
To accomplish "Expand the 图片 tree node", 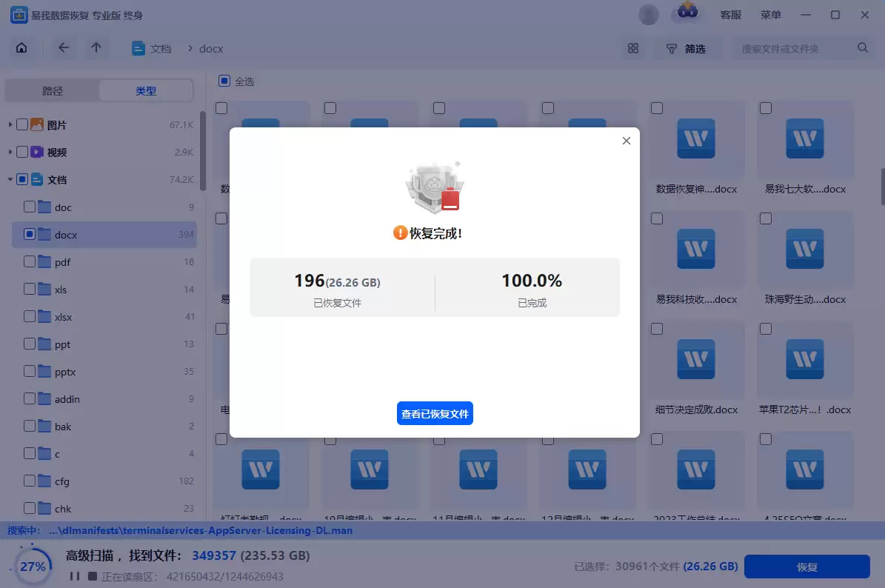I will [9, 124].
